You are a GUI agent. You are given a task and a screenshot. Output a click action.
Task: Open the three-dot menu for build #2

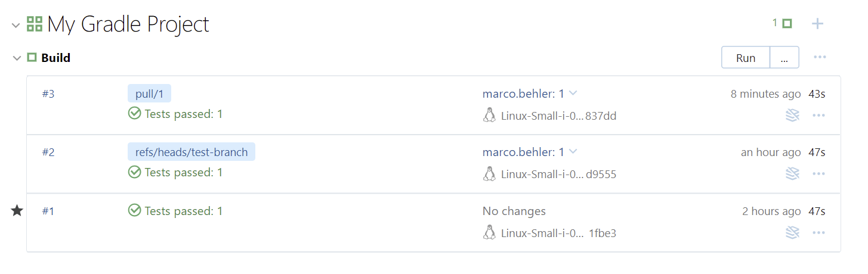pyautogui.click(x=818, y=173)
